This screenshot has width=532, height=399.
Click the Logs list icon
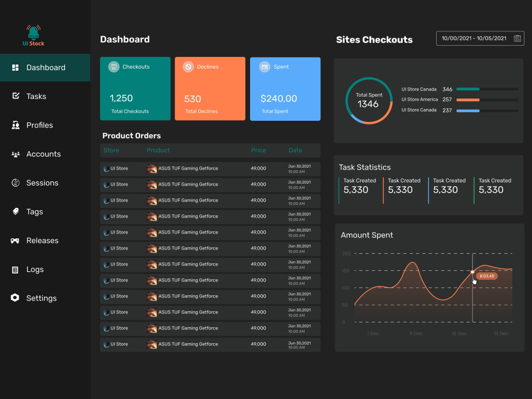click(15, 270)
